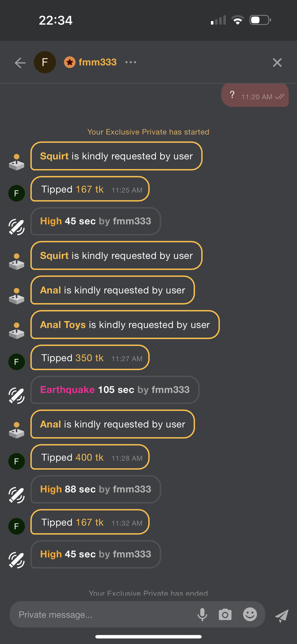Close the private chat with X
Viewport: 297px width, 644px height.
277,62
